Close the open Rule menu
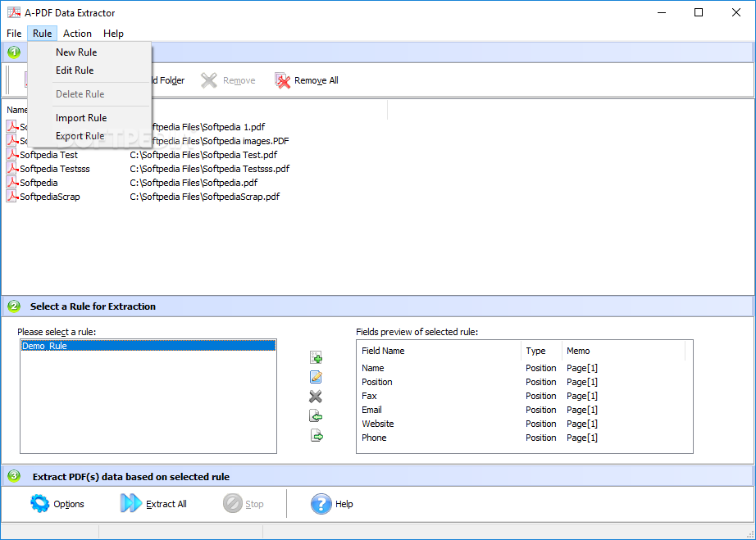 (42, 34)
